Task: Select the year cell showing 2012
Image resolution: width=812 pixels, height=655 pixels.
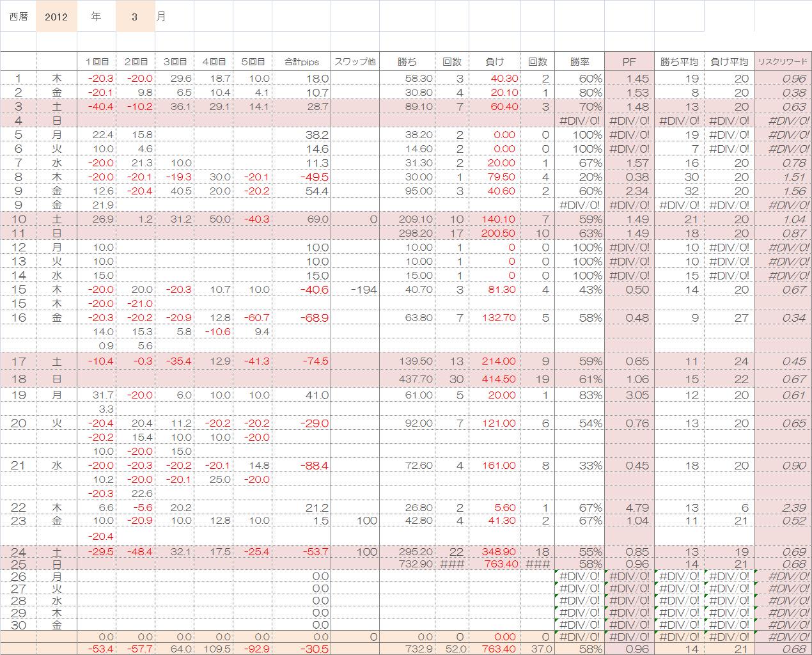Action: coord(56,16)
